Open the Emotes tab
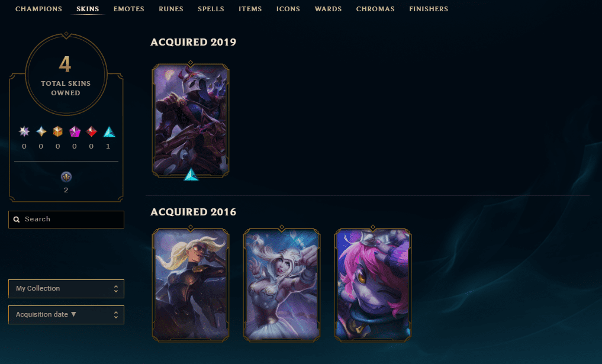 tap(129, 9)
